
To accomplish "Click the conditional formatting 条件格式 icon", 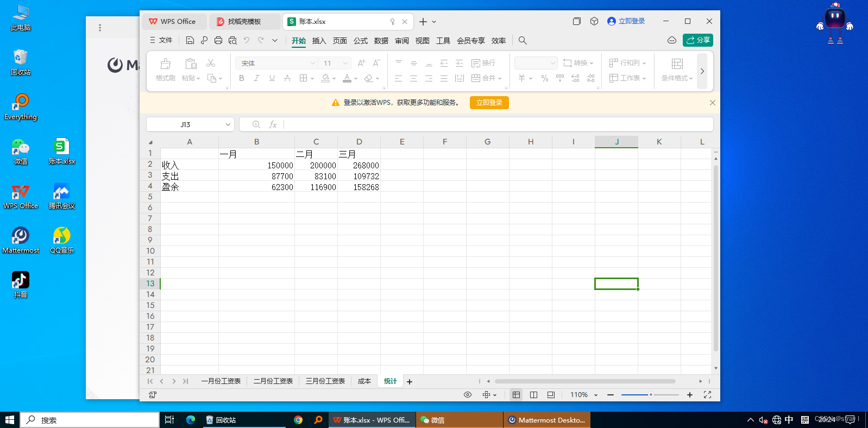I will click(677, 64).
